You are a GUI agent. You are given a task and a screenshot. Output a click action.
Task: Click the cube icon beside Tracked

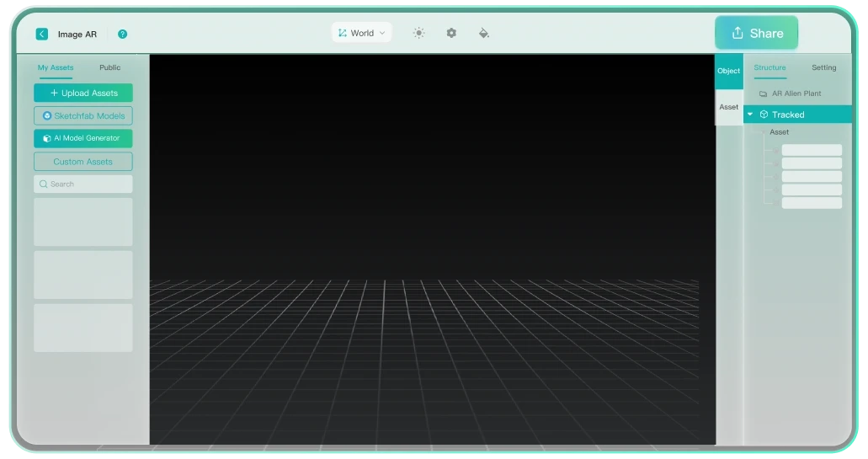764,114
